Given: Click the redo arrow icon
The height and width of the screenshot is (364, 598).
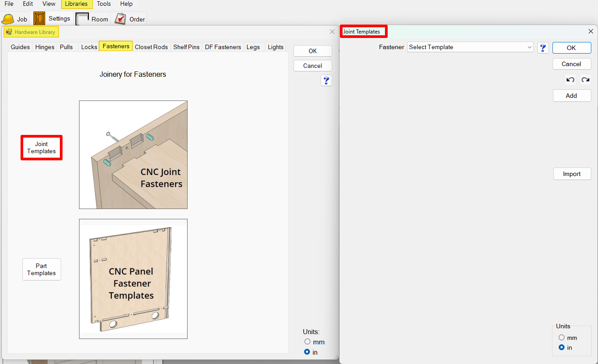Looking at the screenshot, I should tap(585, 80).
